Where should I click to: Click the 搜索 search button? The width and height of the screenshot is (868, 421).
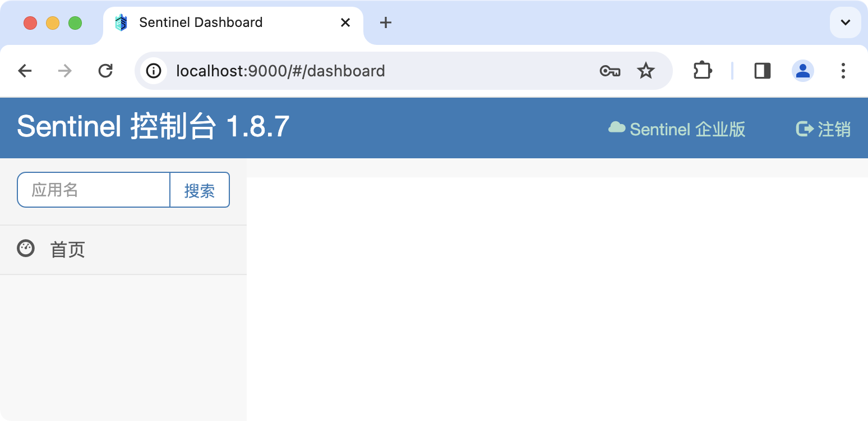pyautogui.click(x=200, y=190)
